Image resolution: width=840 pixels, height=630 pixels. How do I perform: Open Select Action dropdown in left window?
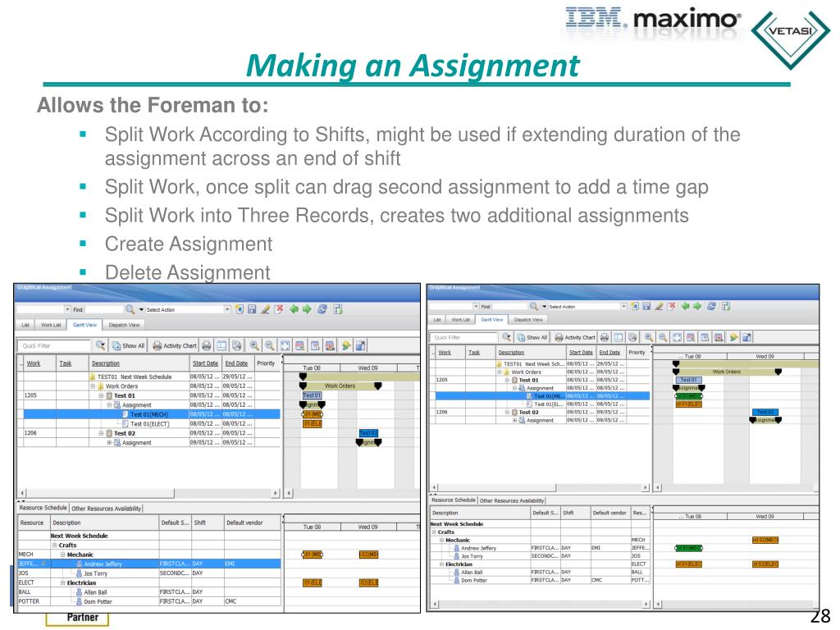[227, 309]
